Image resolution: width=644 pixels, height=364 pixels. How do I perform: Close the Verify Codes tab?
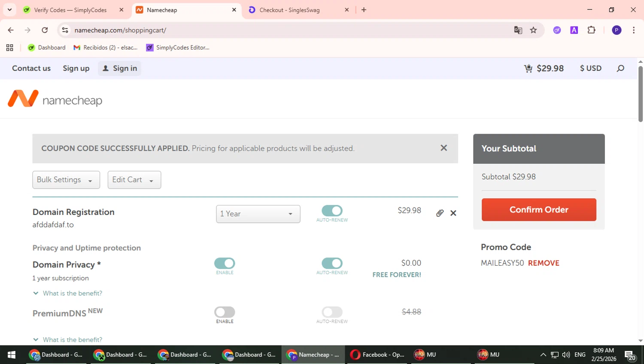[x=122, y=10]
